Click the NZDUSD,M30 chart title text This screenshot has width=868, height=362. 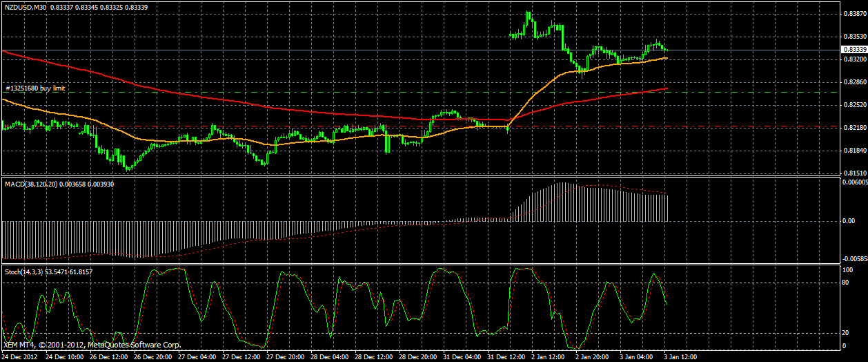click(x=26, y=6)
